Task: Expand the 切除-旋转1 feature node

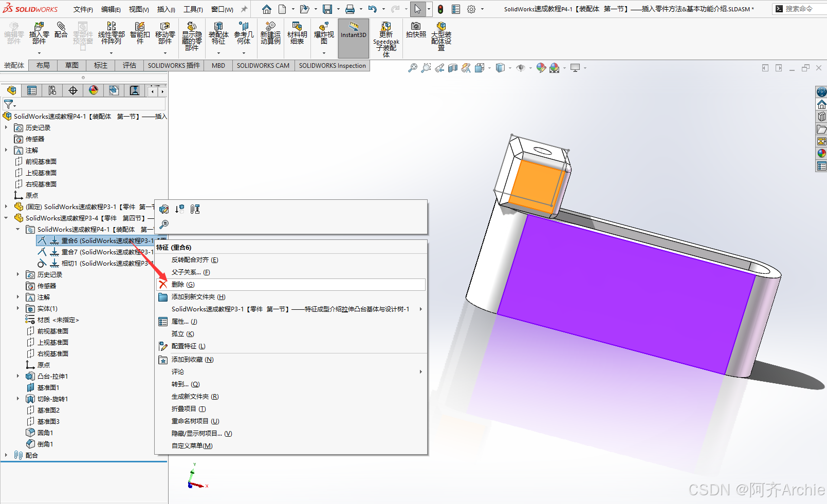Action: coord(18,399)
